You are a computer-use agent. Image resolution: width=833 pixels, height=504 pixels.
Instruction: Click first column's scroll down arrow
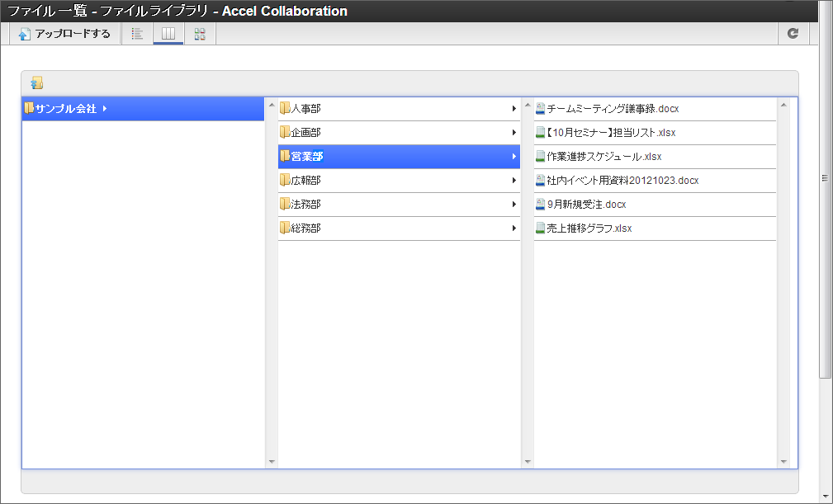[272, 462]
